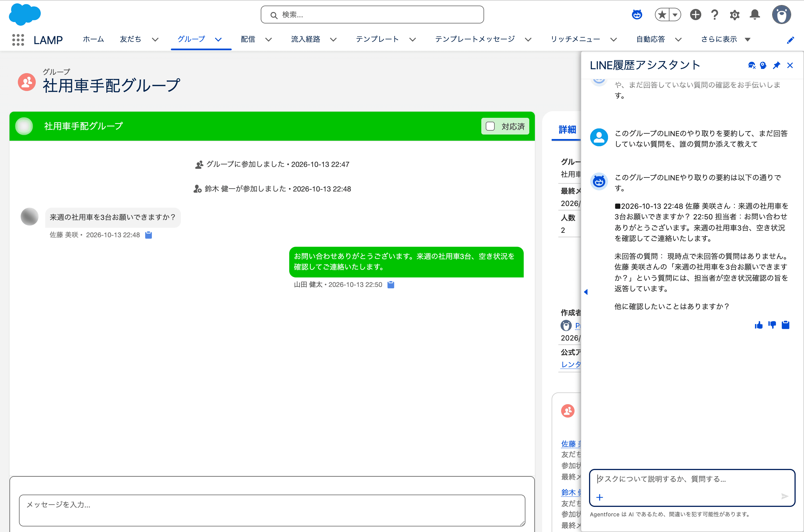Go to the ホーム tab
804x532 pixels.
(x=93, y=39)
